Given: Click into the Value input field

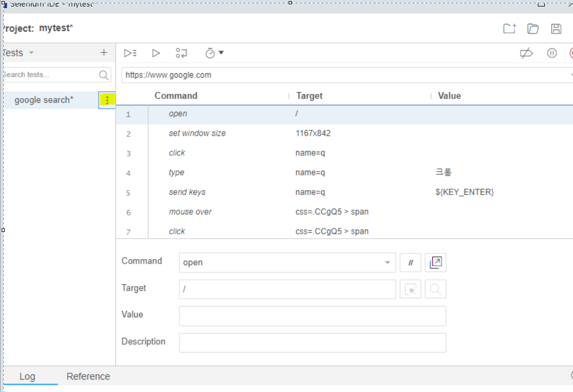Looking at the screenshot, I should click(312, 316).
